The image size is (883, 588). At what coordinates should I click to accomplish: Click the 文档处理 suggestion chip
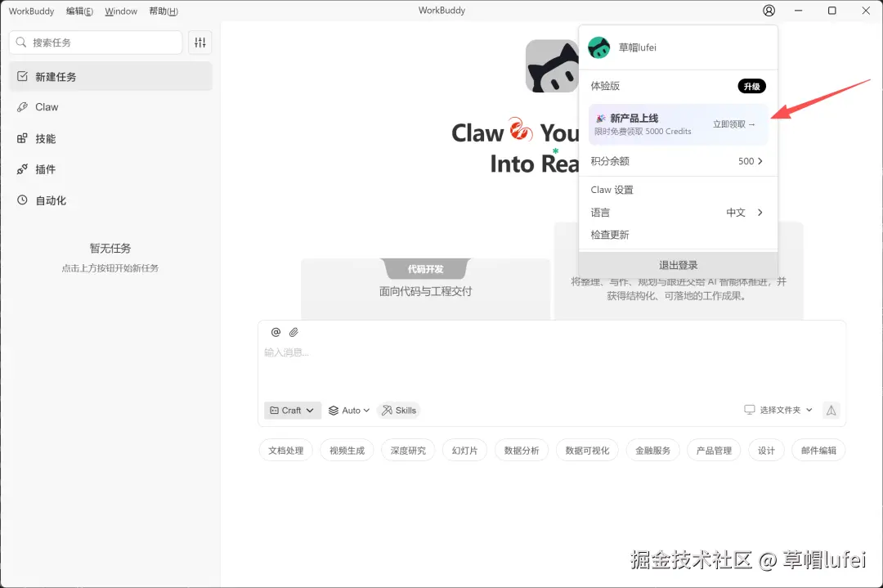[x=285, y=451]
